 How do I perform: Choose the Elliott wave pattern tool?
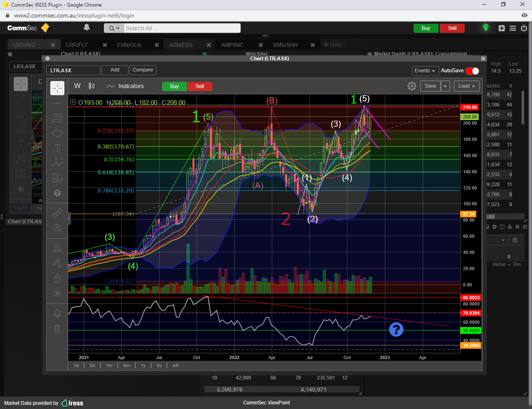click(57, 162)
